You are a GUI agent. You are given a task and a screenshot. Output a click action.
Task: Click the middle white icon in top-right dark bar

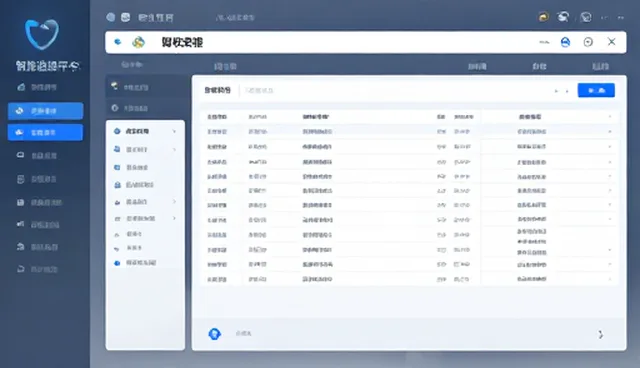(x=564, y=17)
